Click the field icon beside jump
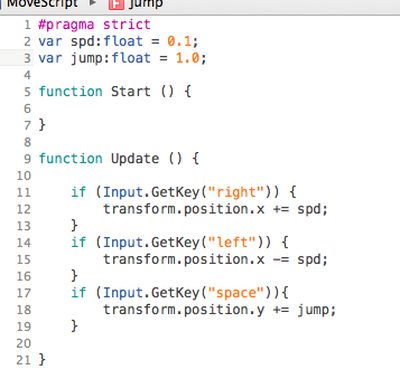The image size is (400, 379). (x=116, y=4)
